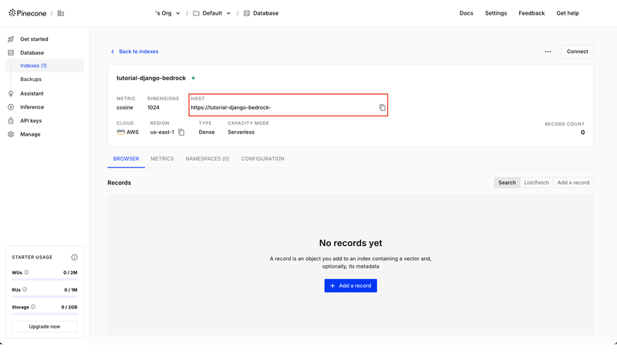Select Indexes (1) in the sidebar

tap(33, 66)
